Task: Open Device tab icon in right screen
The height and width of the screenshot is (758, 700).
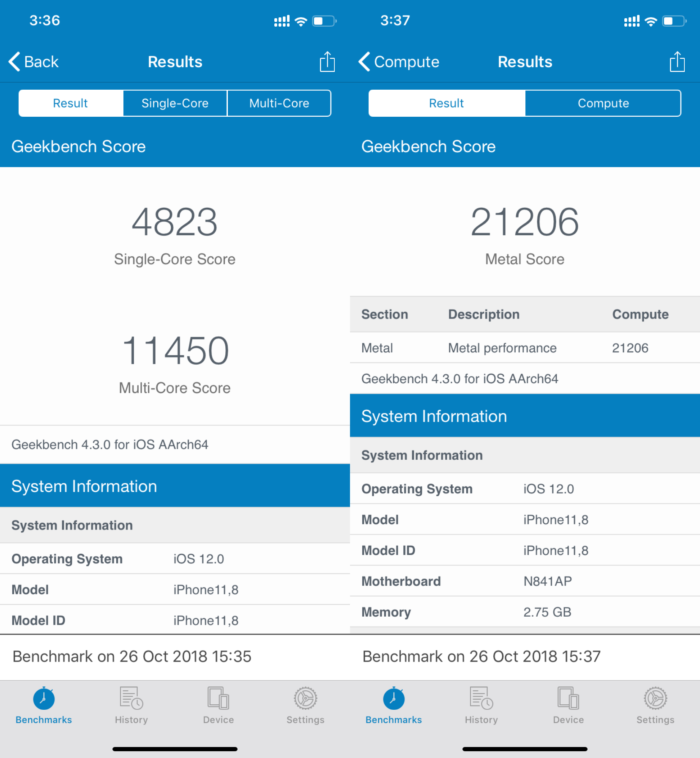Action: 569,698
